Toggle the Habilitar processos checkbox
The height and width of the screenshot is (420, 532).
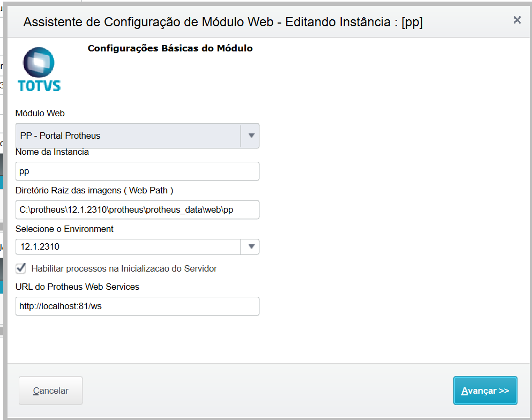21,268
